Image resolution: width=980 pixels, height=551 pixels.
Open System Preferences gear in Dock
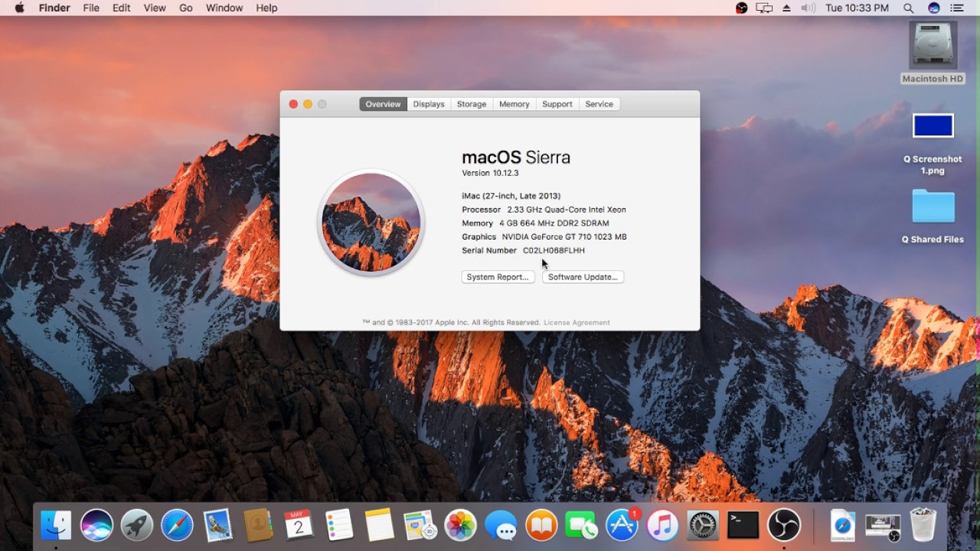703,525
